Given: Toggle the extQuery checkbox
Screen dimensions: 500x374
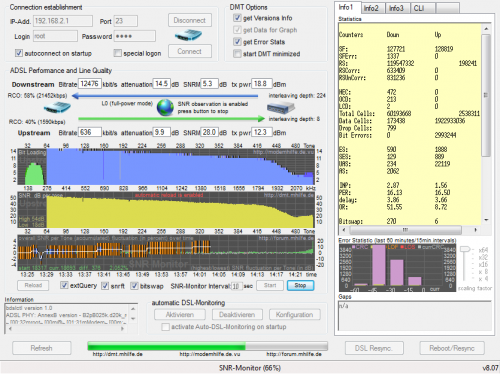Looking at the screenshot, I should pos(64,285).
